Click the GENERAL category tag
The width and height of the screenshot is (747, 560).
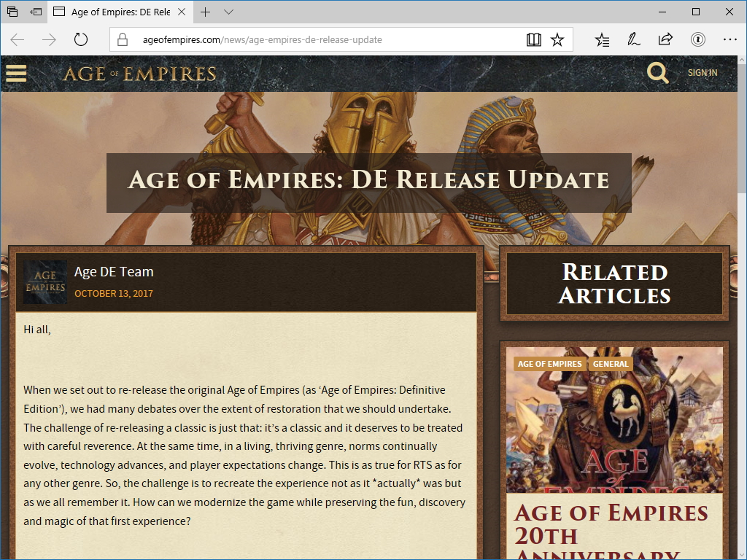pyautogui.click(x=611, y=364)
